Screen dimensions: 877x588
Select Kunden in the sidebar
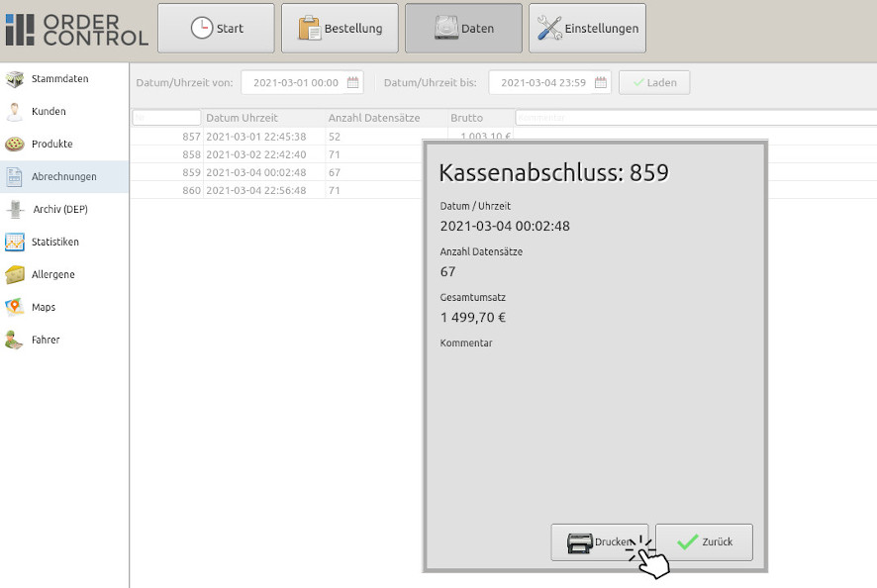[x=49, y=111]
